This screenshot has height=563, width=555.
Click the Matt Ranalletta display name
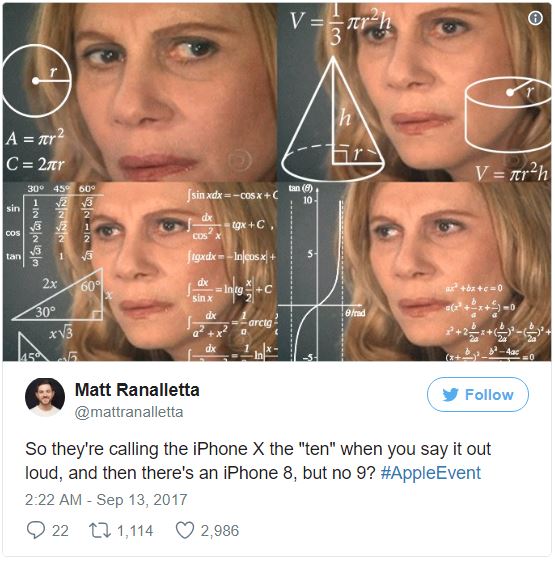[x=137, y=390]
